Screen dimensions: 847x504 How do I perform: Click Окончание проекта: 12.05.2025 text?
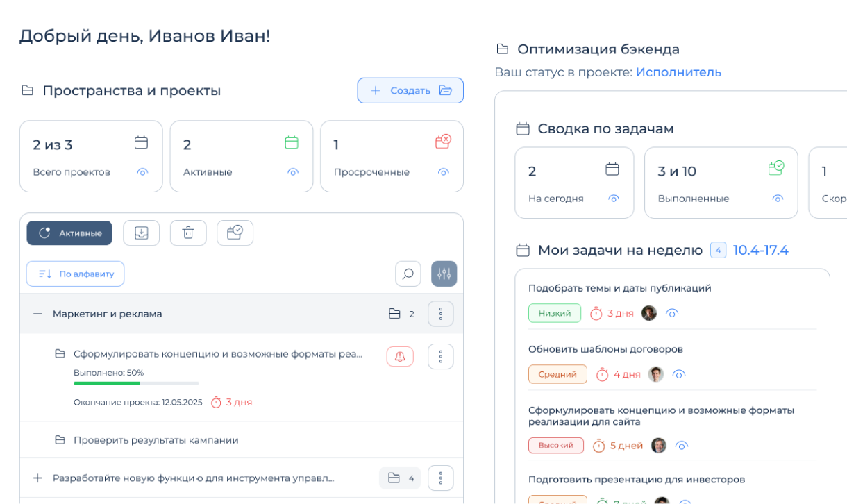(138, 402)
